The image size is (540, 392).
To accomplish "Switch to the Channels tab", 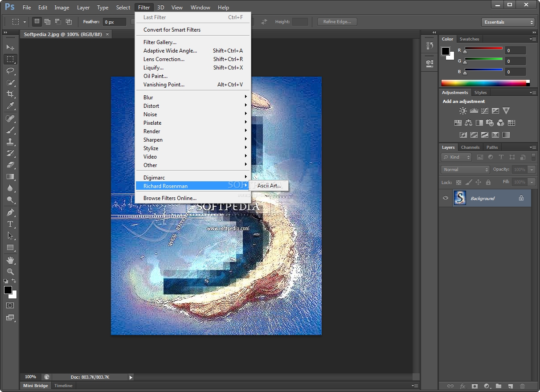I will (x=470, y=147).
